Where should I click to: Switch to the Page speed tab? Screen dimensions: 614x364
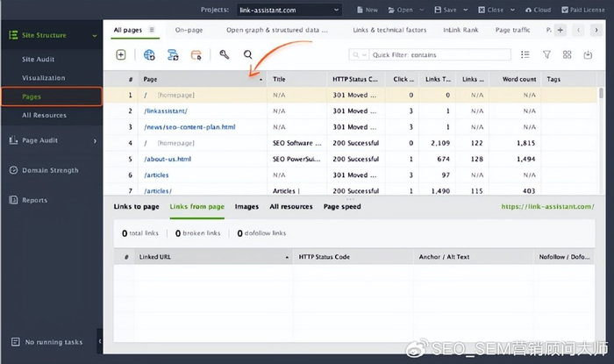(x=342, y=207)
